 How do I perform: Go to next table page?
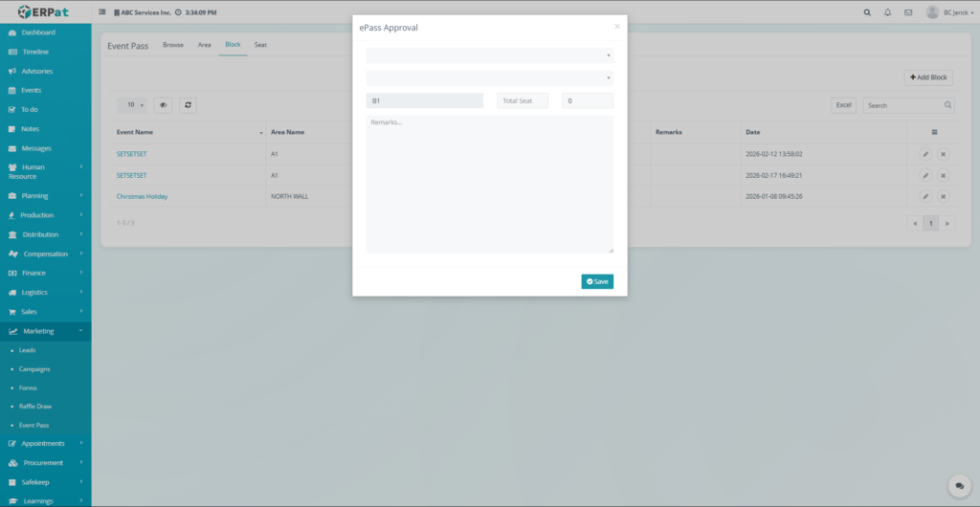[x=947, y=223]
